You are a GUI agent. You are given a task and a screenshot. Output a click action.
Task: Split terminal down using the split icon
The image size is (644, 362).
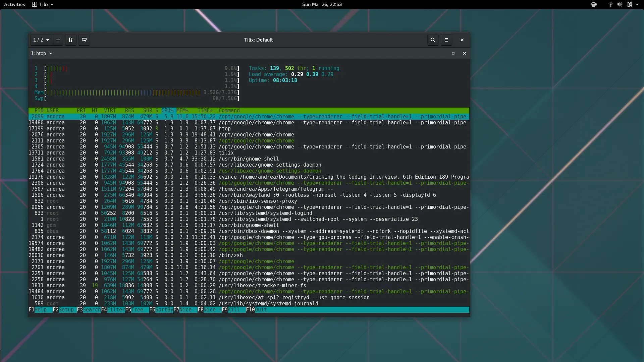pyautogui.click(x=84, y=40)
